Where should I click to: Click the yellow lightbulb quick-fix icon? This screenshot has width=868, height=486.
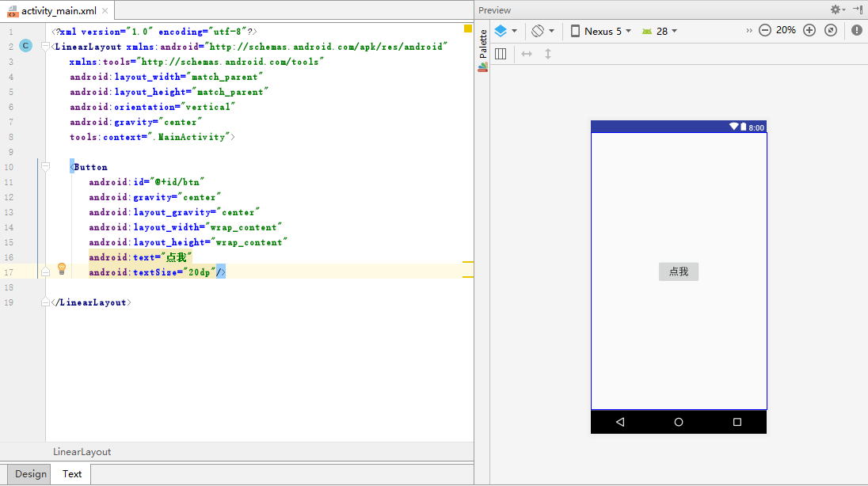click(x=62, y=269)
